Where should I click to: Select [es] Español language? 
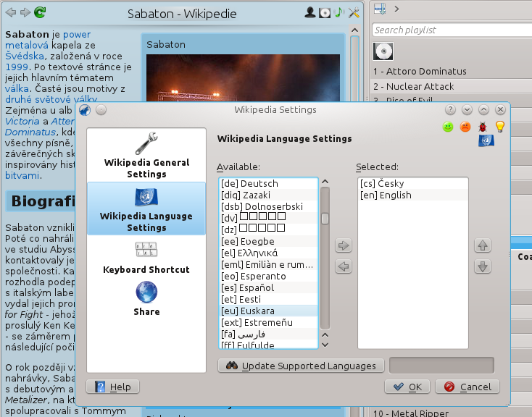(268, 287)
